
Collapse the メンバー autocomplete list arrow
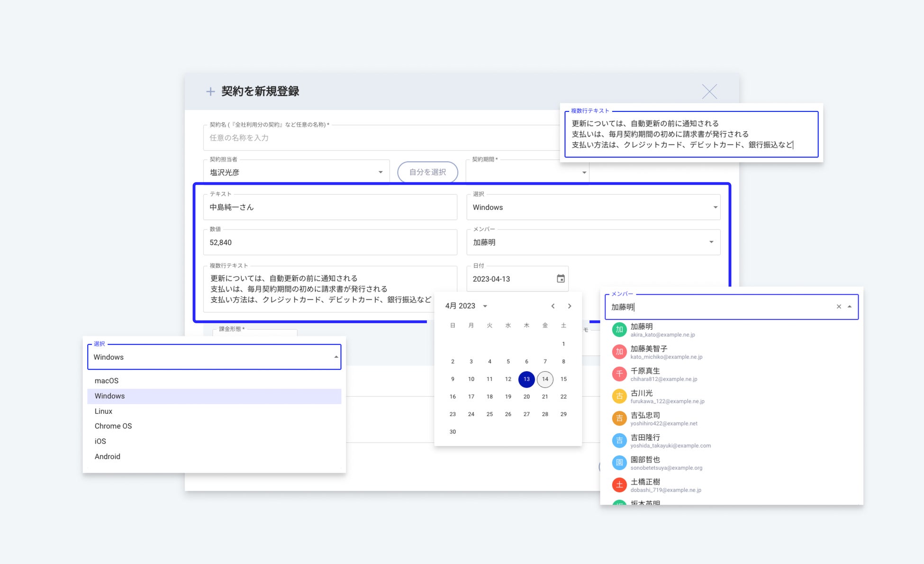[850, 307]
